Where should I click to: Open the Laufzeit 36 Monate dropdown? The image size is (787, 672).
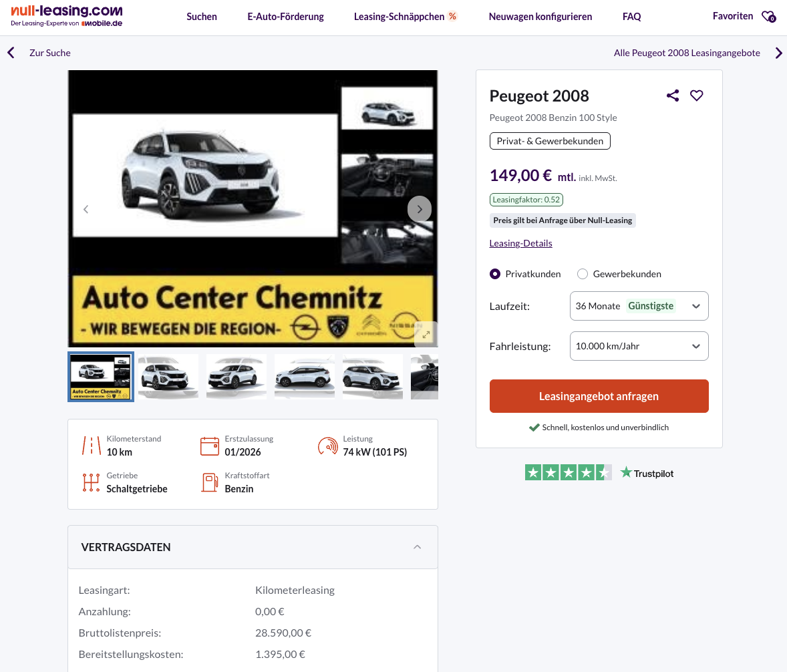coord(639,306)
